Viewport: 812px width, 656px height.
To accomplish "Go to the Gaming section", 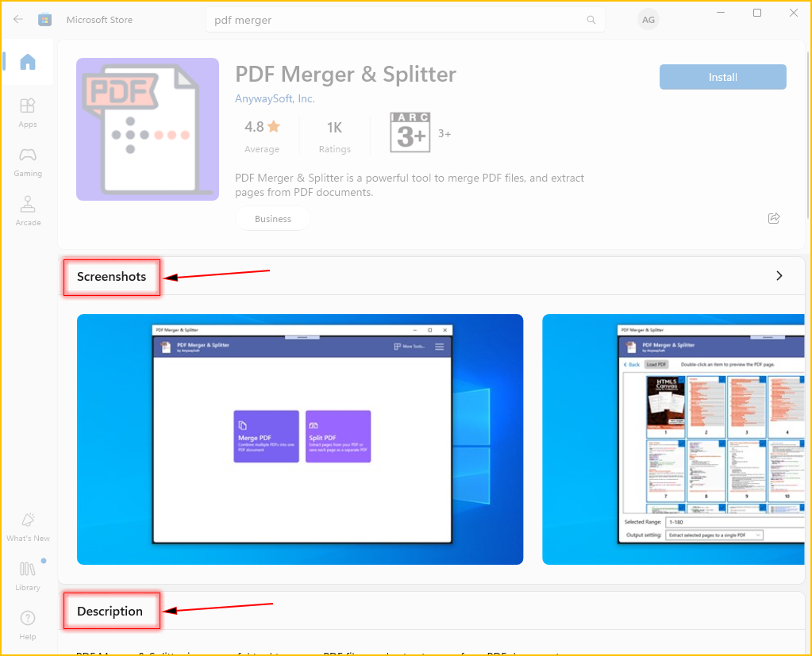I will pos(28,161).
